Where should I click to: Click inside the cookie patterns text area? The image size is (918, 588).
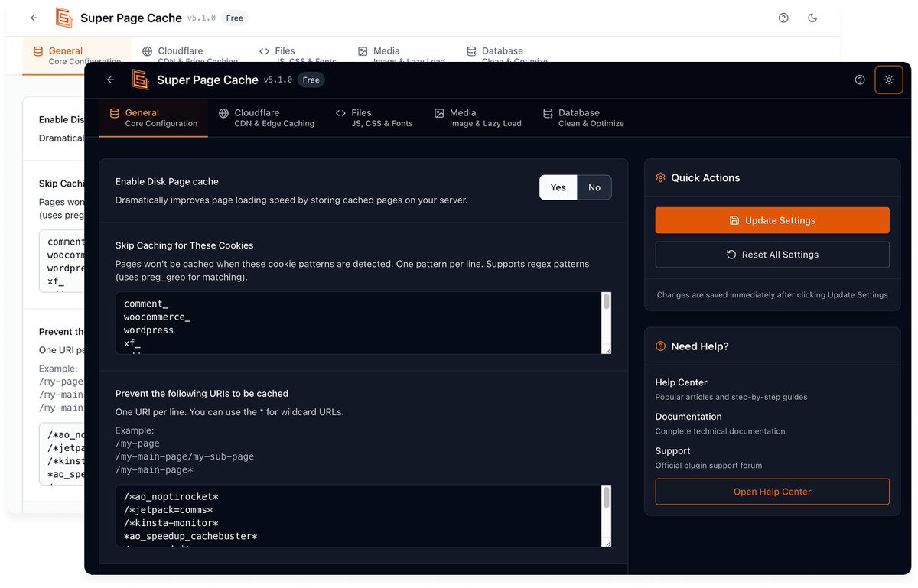pos(360,321)
